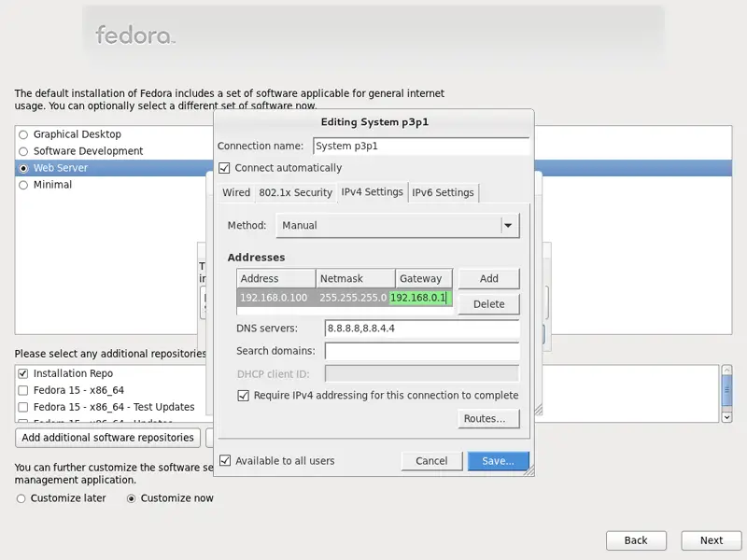Pick the Minimal installation option
This screenshot has width=747, height=560.
tap(23, 185)
